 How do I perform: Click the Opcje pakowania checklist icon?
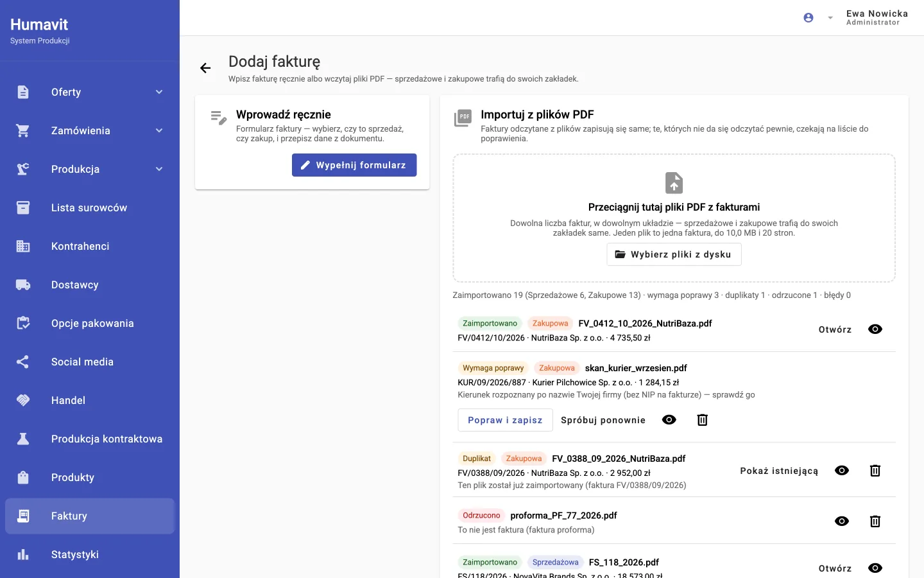(x=23, y=323)
